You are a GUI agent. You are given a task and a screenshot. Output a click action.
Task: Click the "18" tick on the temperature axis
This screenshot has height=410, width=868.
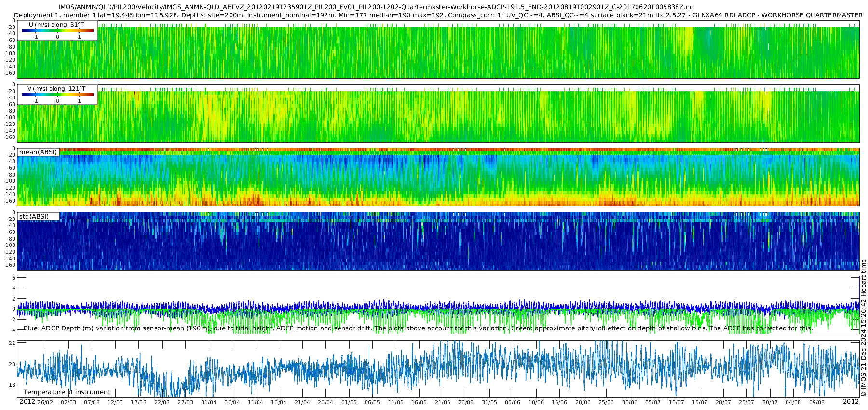coord(13,385)
